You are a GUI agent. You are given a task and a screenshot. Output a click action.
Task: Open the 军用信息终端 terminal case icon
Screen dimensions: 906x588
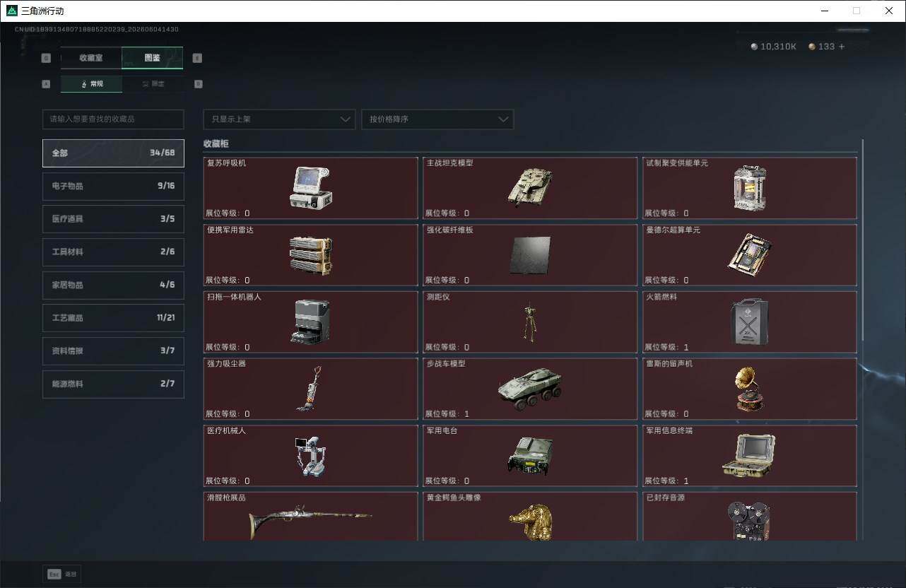point(750,455)
